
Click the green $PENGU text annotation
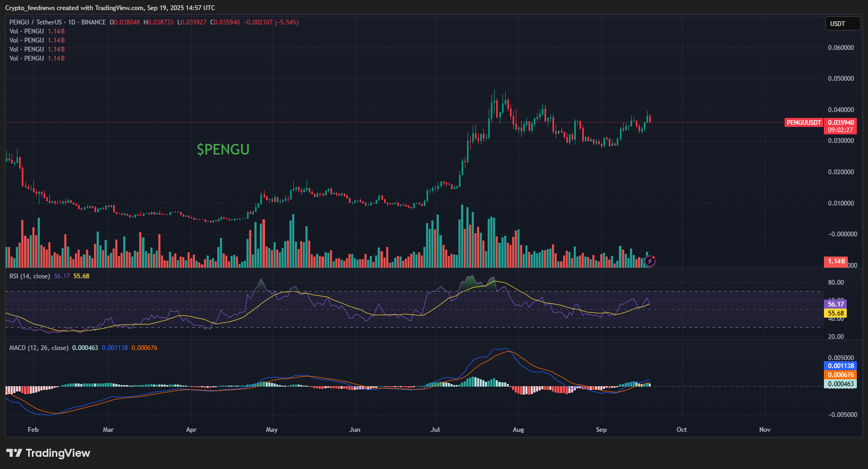[223, 150]
